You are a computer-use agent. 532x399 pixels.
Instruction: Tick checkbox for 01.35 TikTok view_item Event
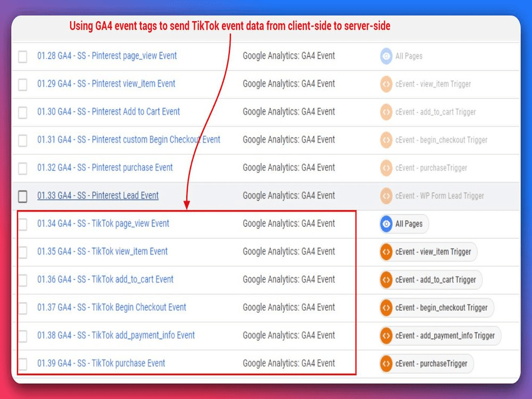pyautogui.click(x=23, y=252)
